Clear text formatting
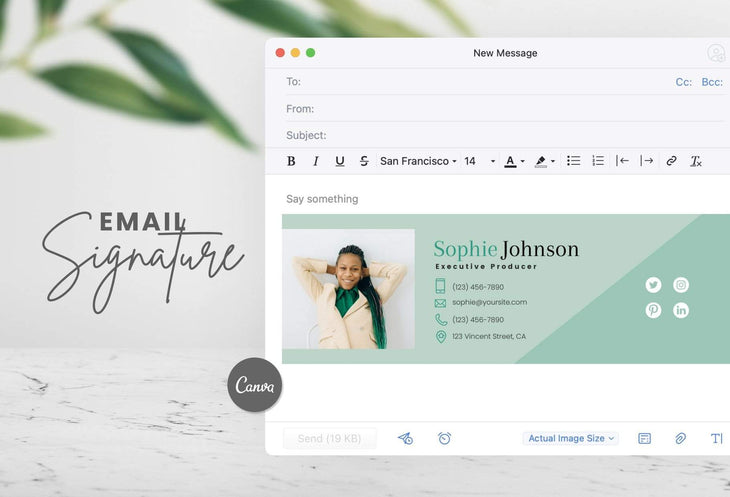This screenshot has height=497, width=730. click(696, 161)
